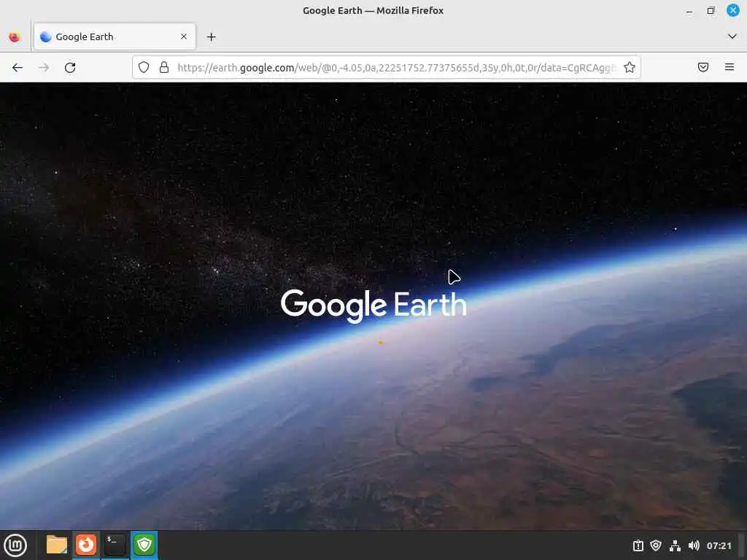Open the Files folder in taskbar
The height and width of the screenshot is (560, 747).
[57, 545]
